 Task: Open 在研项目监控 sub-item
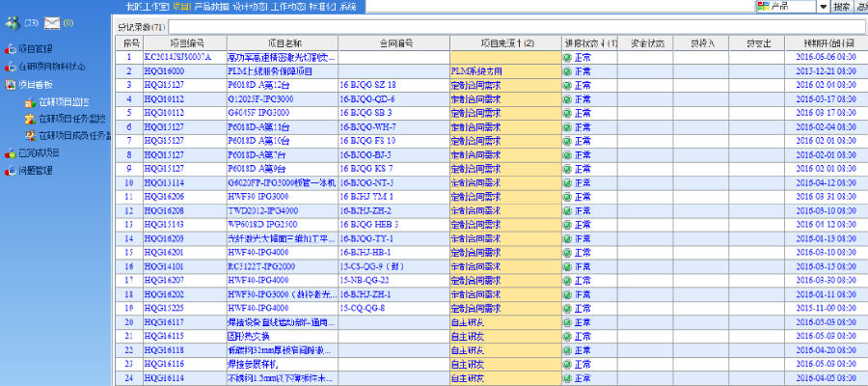click(x=65, y=102)
